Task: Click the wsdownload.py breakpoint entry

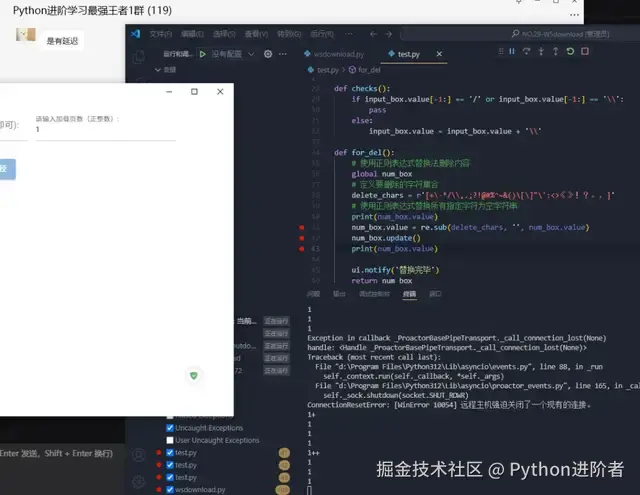Action: (200, 489)
